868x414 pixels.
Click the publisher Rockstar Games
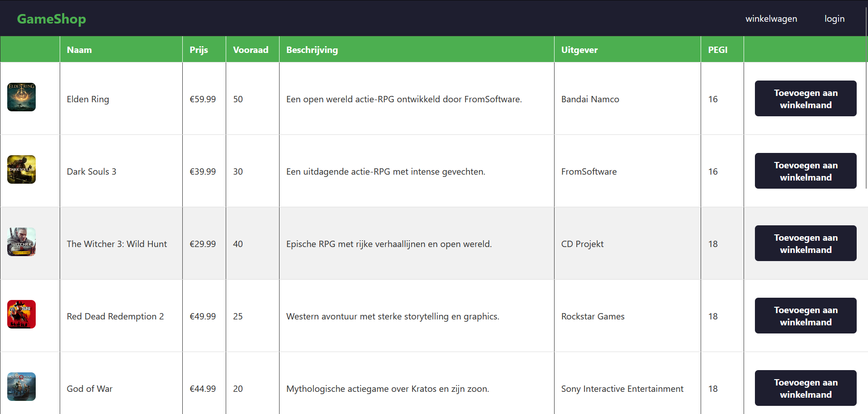pos(593,316)
